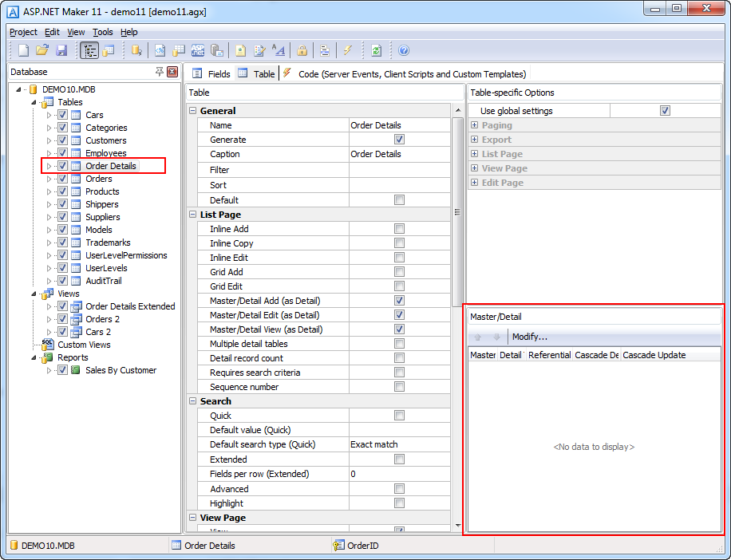Click the padlock security toolbar icon
731x560 pixels.
click(302, 50)
